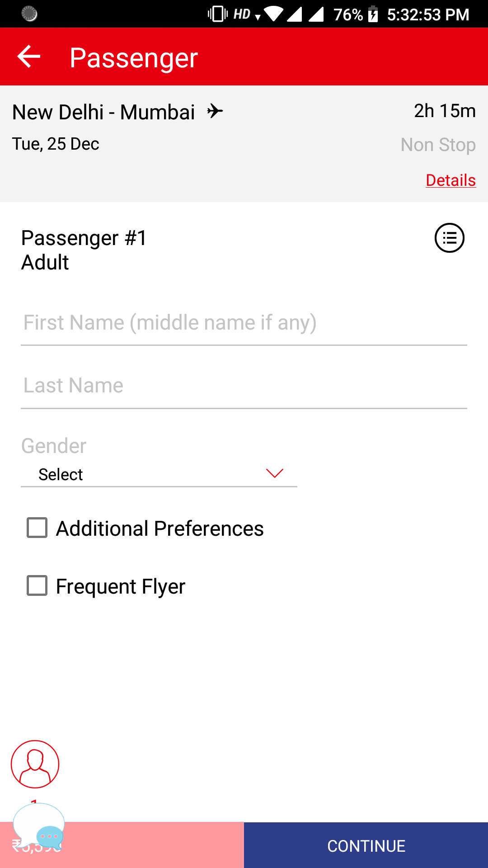Tap the Frequent Flyer label text
The width and height of the screenshot is (488, 868).
[121, 586]
